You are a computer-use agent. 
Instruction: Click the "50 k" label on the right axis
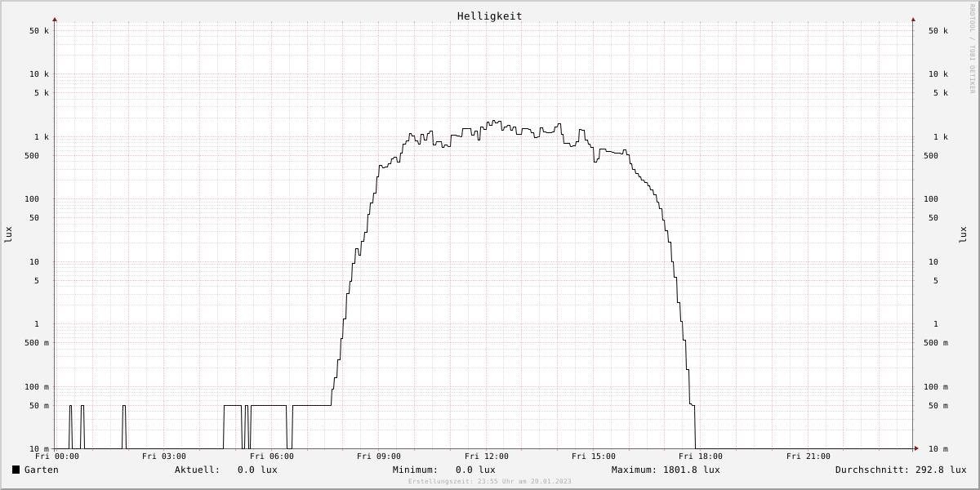coord(938,31)
